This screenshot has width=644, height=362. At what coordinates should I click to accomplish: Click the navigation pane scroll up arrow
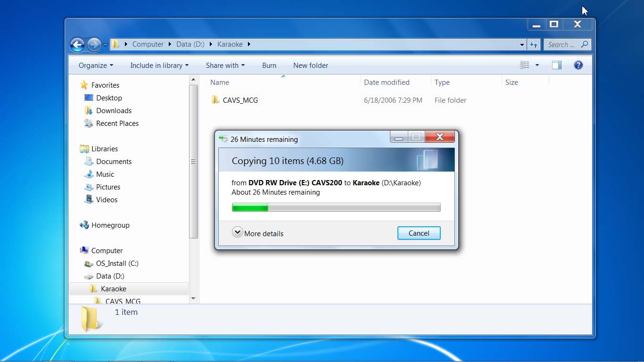tap(193, 81)
